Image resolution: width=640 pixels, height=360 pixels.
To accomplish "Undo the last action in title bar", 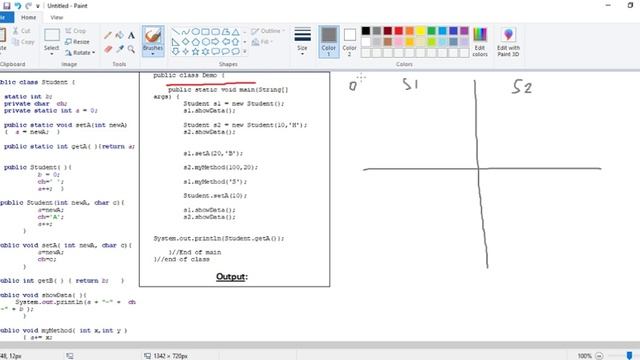I will point(18,6).
